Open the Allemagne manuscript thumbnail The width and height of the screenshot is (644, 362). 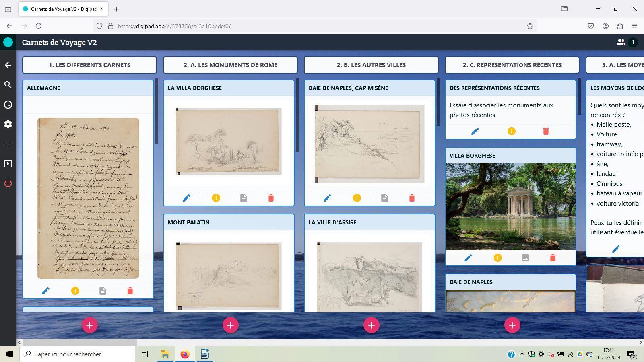pyautogui.click(x=88, y=198)
